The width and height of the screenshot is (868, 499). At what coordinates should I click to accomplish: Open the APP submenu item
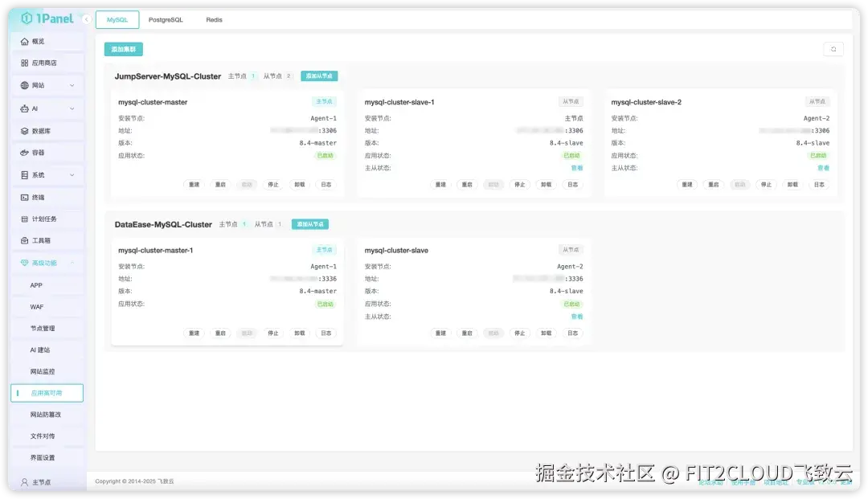(47, 285)
